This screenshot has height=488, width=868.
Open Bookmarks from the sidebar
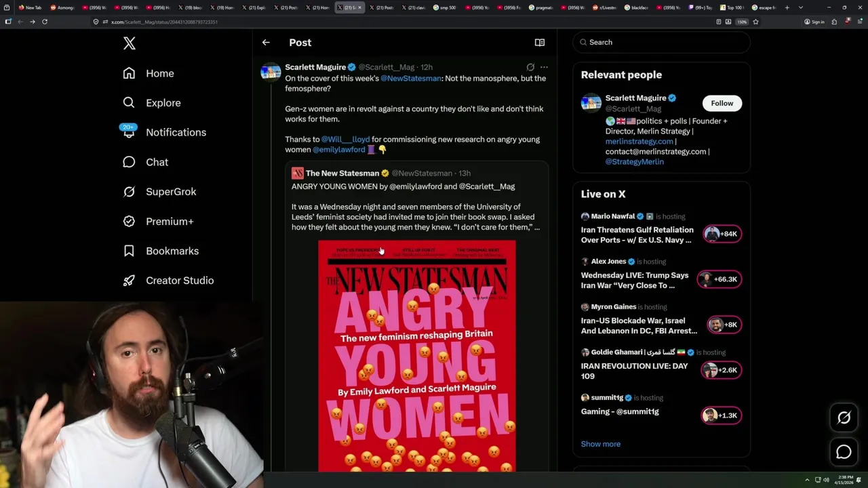point(161,251)
